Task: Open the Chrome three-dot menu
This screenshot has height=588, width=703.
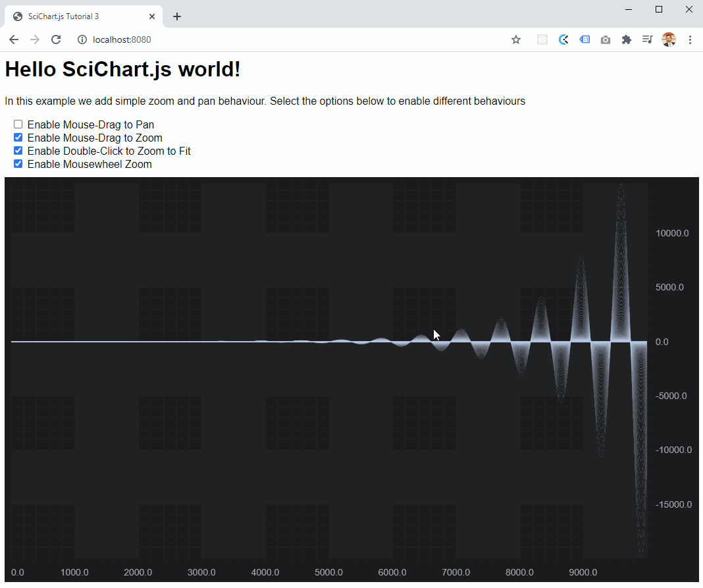Action: (x=690, y=40)
